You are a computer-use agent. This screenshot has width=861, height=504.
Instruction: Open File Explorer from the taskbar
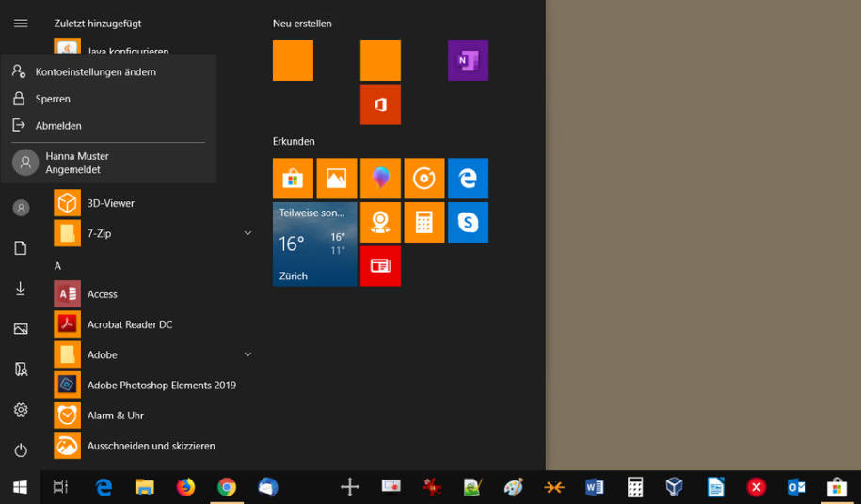pyautogui.click(x=144, y=487)
